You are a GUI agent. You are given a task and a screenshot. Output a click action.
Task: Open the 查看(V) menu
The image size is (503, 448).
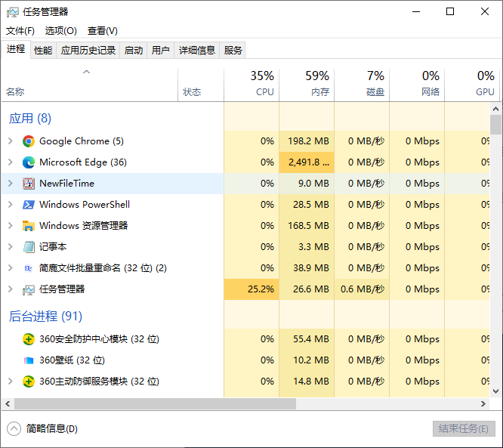click(x=103, y=31)
